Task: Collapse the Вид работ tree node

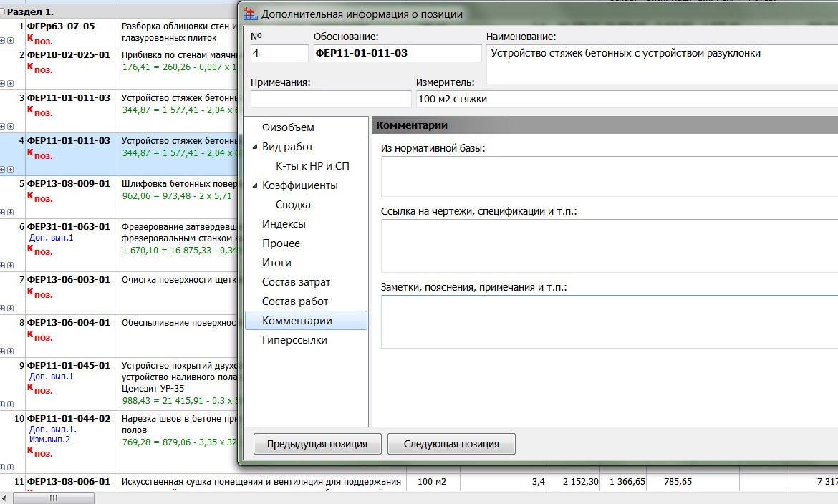Action: coord(256,147)
